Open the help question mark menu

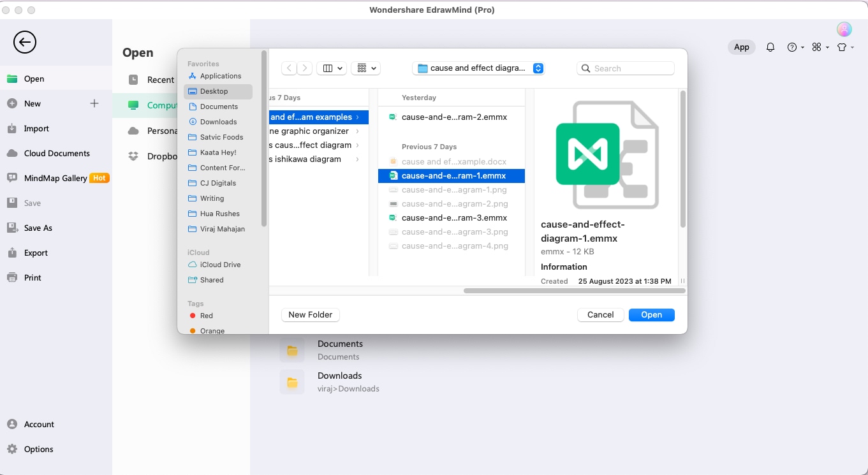point(795,47)
